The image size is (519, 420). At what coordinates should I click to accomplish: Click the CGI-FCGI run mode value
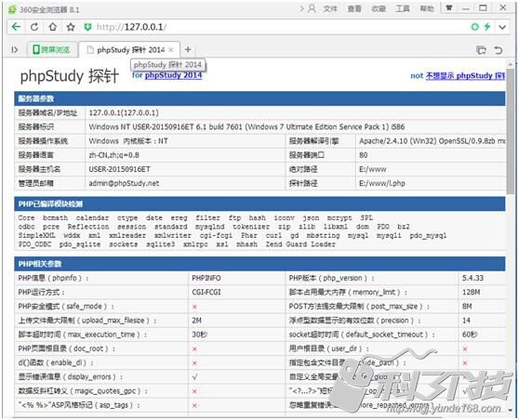tap(206, 293)
